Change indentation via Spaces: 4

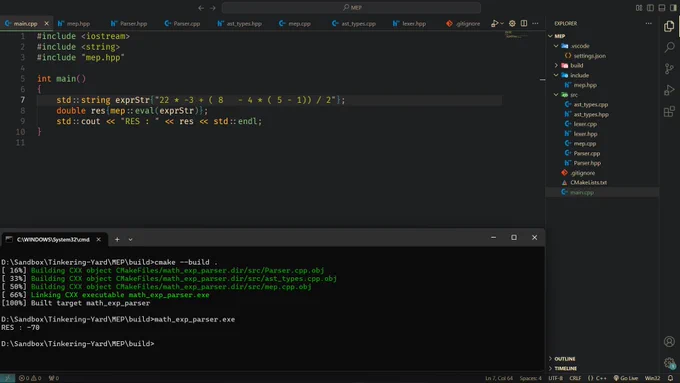tap(530, 378)
